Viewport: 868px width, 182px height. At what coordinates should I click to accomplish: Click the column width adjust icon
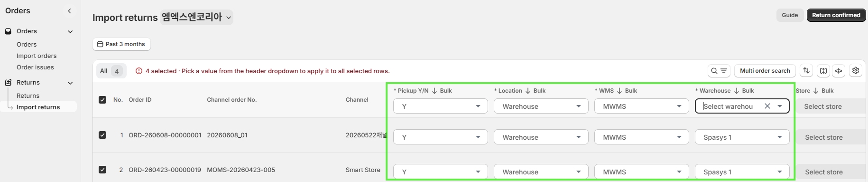[839, 71]
